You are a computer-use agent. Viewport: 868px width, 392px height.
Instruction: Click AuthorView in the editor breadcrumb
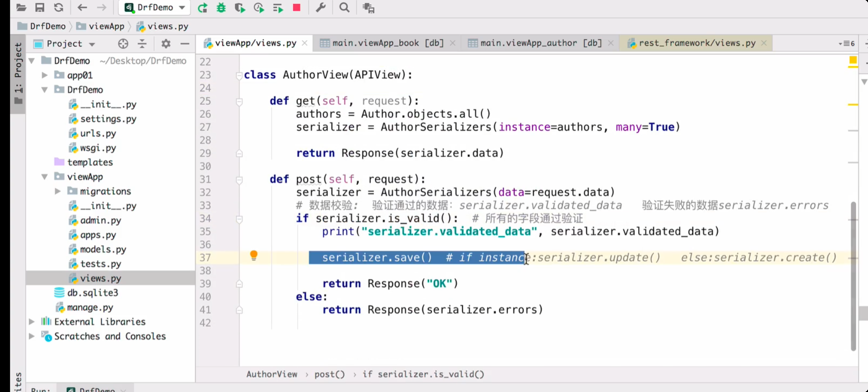click(x=272, y=374)
